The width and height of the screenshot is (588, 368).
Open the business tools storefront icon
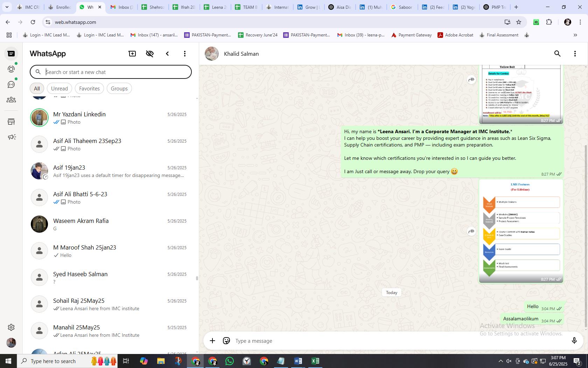(11, 122)
